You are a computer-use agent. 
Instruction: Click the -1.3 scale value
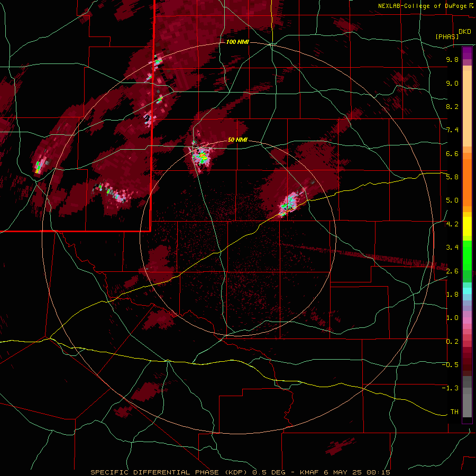click(451, 388)
